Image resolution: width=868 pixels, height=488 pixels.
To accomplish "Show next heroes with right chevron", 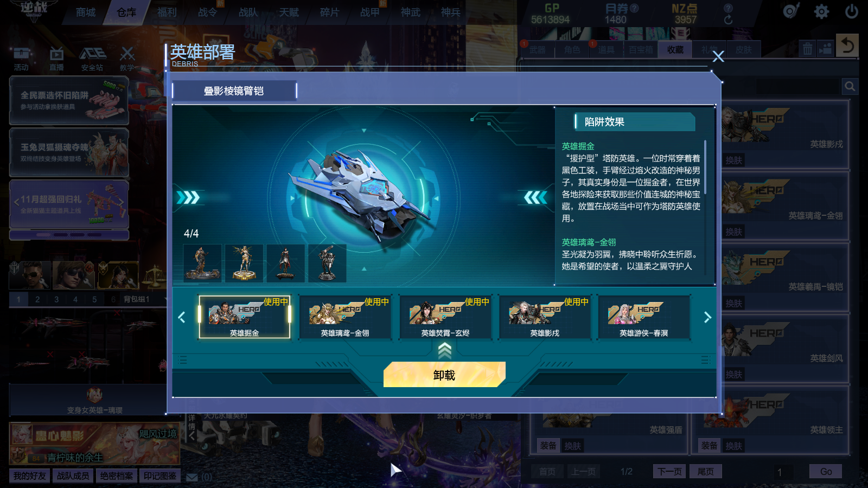I will pos(707,317).
